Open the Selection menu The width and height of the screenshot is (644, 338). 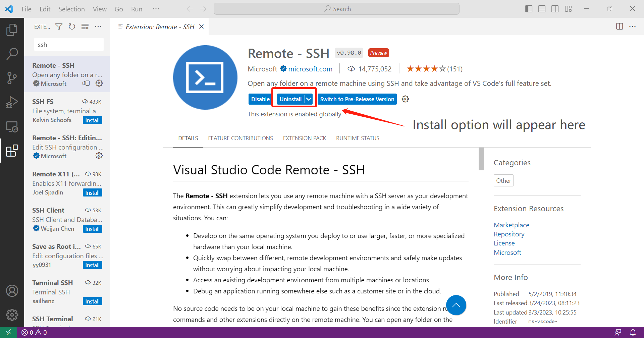71,9
